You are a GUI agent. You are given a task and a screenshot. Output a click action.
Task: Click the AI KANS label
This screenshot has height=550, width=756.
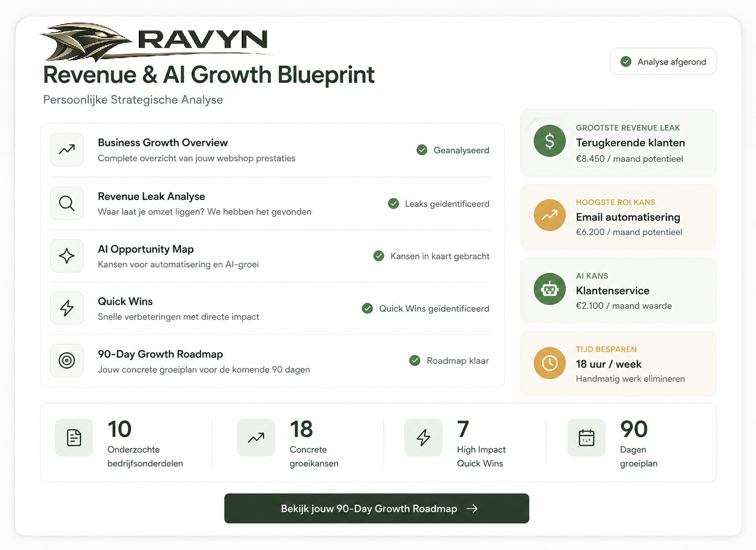click(592, 276)
